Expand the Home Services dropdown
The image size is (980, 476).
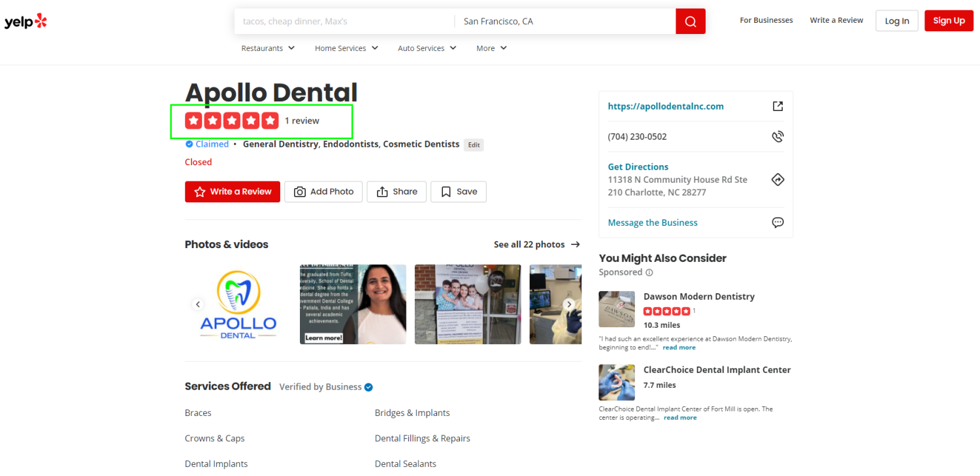point(346,48)
